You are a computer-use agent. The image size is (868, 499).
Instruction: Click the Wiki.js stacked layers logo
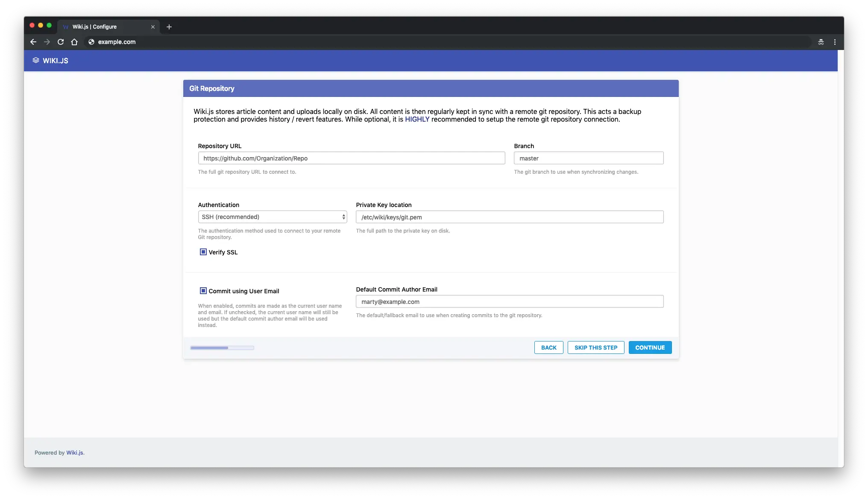(36, 61)
